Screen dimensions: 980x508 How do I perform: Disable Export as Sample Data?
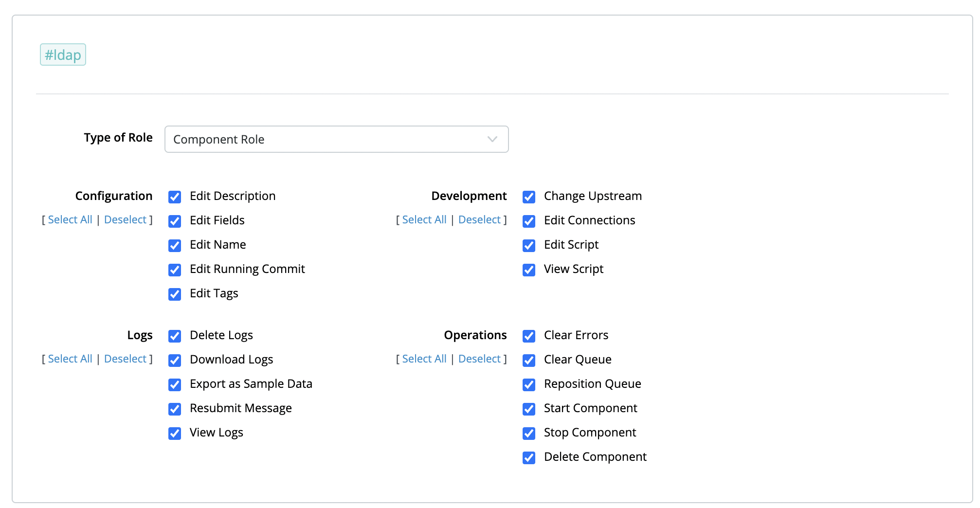[175, 385]
